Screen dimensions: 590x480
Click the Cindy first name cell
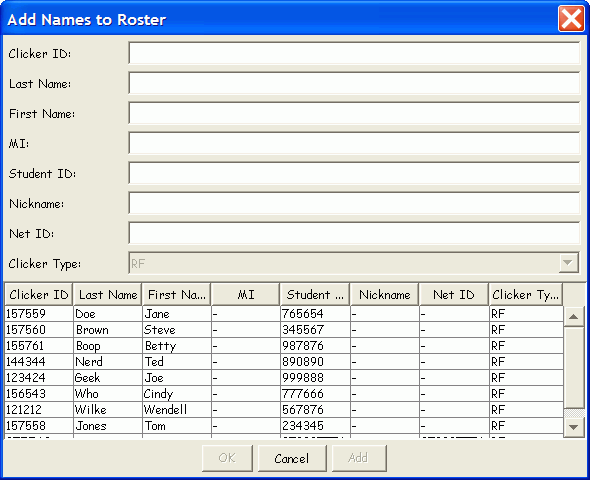[177, 394]
